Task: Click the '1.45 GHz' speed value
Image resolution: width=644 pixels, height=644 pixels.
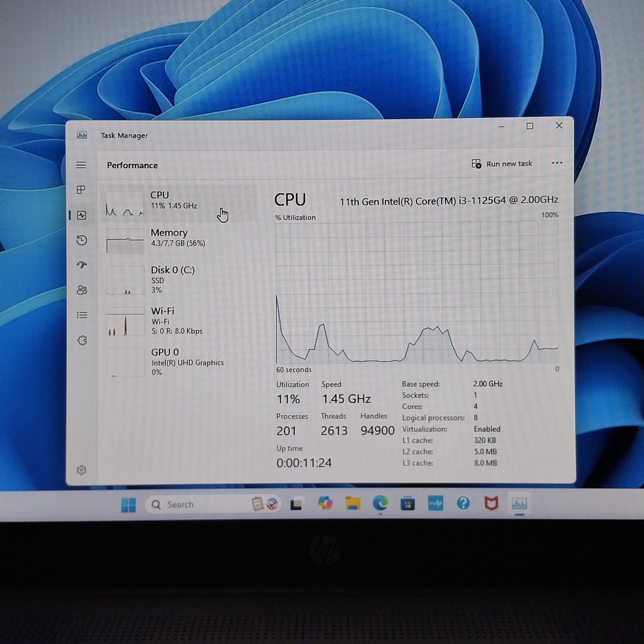Action: 346,399
